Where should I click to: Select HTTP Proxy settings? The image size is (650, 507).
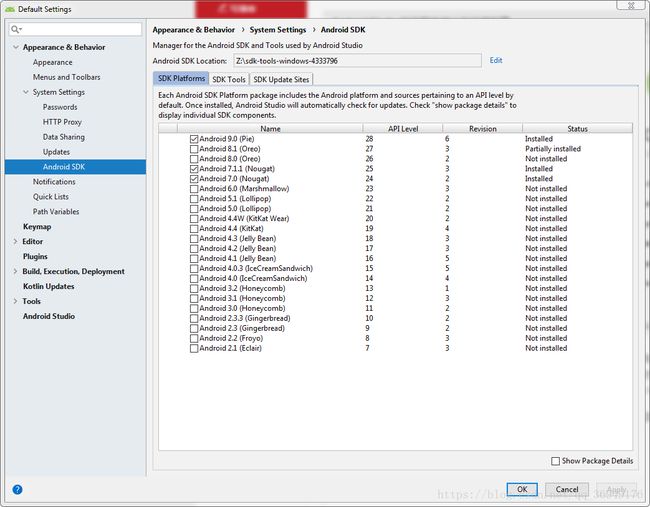[x=62, y=122]
